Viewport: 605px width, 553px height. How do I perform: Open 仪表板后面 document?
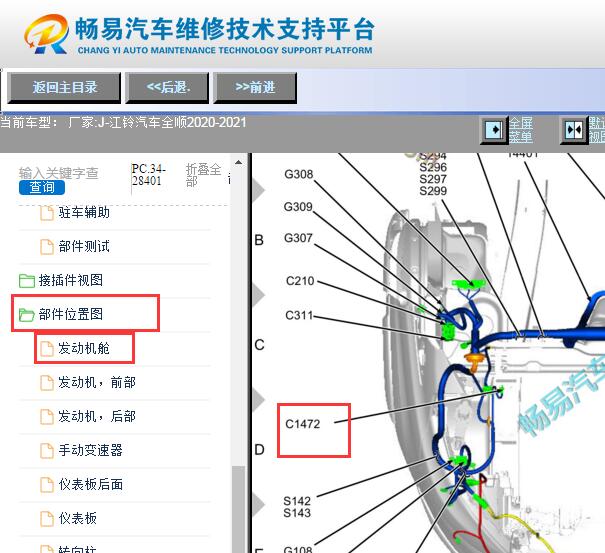(x=90, y=484)
